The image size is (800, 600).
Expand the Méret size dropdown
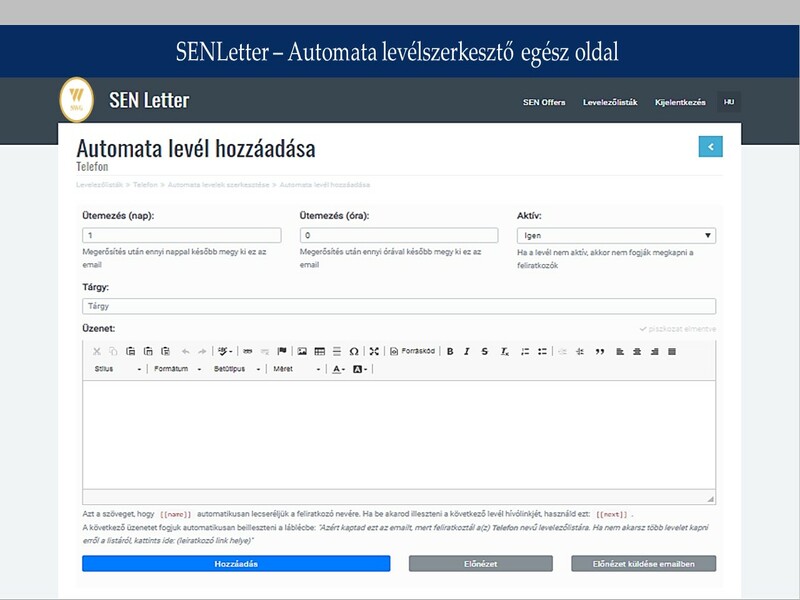pos(297,369)
